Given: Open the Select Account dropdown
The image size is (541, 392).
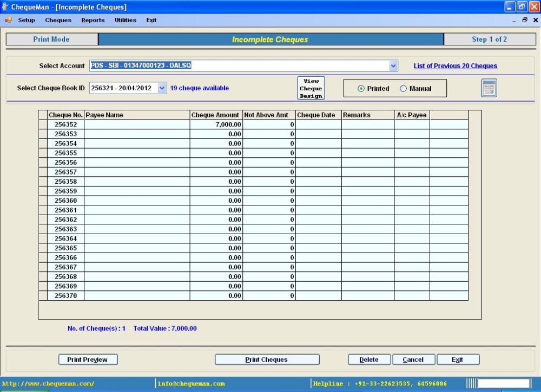Looking at the screenshot, I should point(393,65).
